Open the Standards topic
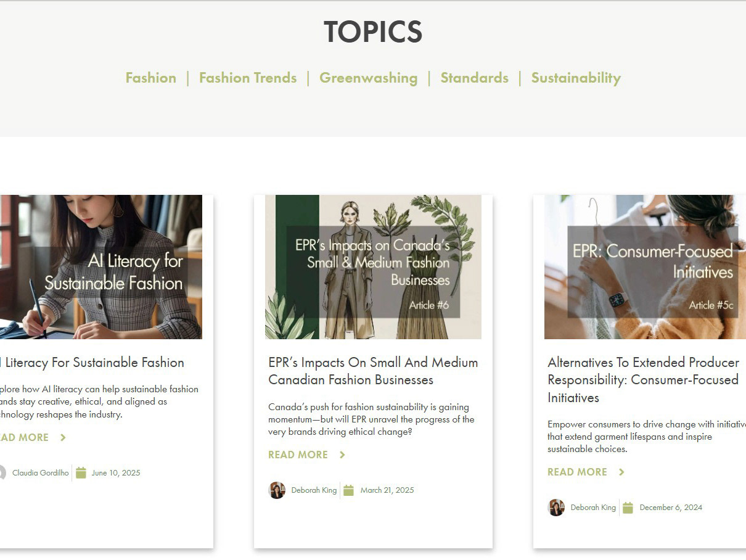This screenshot has width=746, height=560. coord(474,78)
